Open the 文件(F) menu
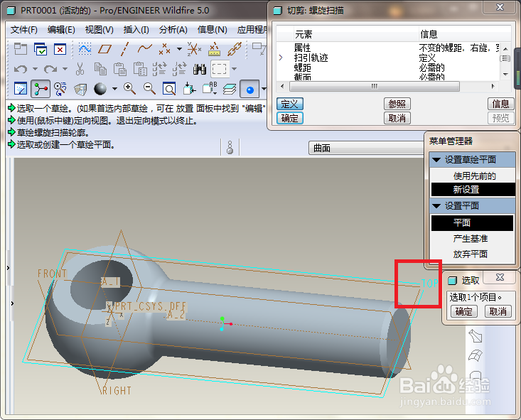The image size is (521, 420). pos(23,30)
